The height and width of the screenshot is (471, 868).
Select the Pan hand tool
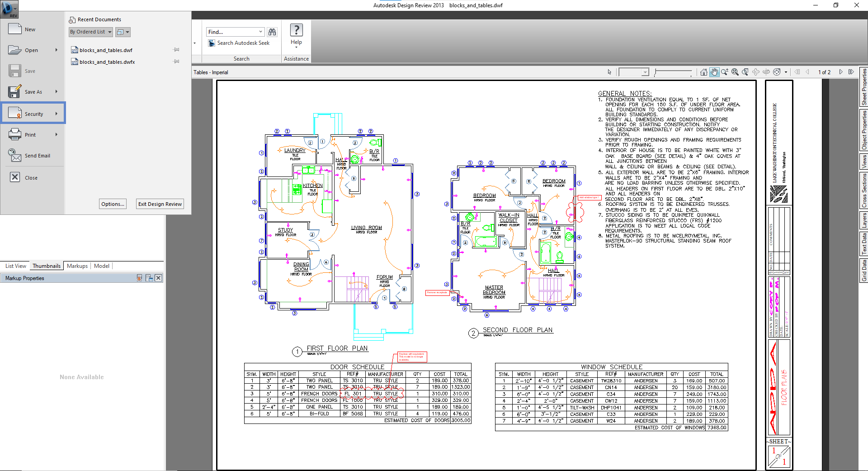pos(714,72)
